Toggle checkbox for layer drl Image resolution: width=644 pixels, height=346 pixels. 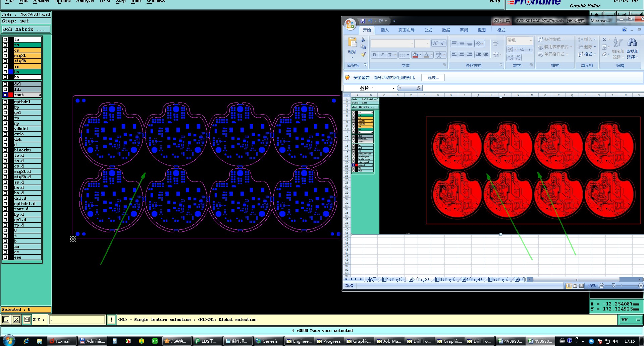click(x=5, y=84)
